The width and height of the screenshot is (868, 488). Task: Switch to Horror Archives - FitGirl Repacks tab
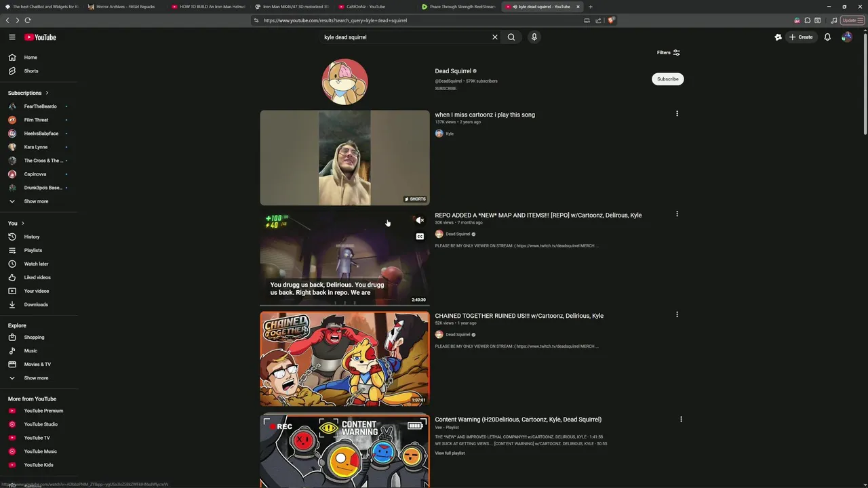125,7
